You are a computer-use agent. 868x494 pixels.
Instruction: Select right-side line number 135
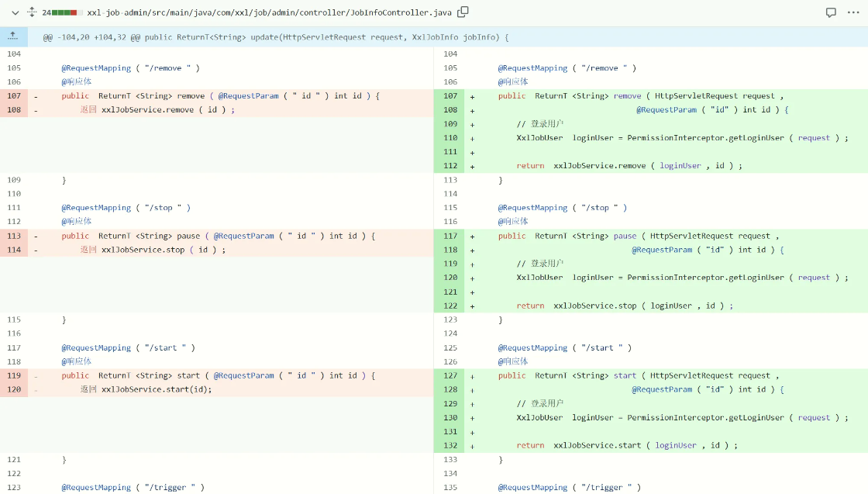pos(449,488)
